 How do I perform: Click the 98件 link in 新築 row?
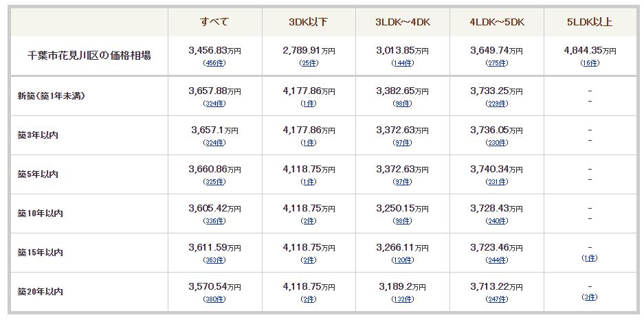point(402,104)
